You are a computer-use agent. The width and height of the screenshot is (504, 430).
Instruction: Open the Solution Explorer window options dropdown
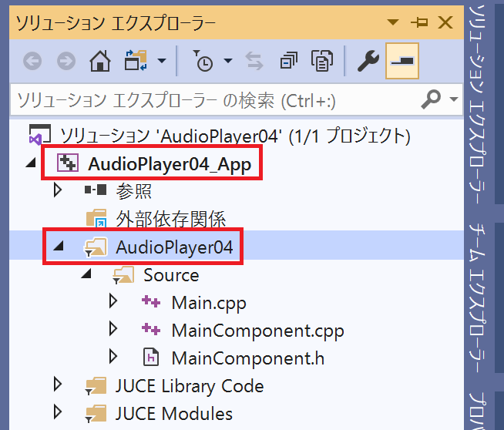click(x=393, y=22)
